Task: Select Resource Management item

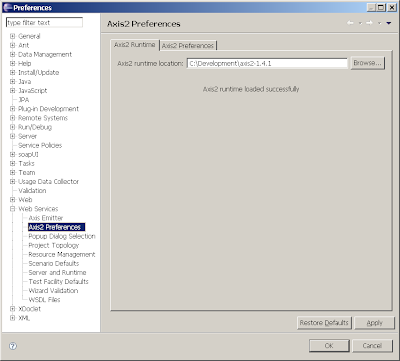Action: 62,254
